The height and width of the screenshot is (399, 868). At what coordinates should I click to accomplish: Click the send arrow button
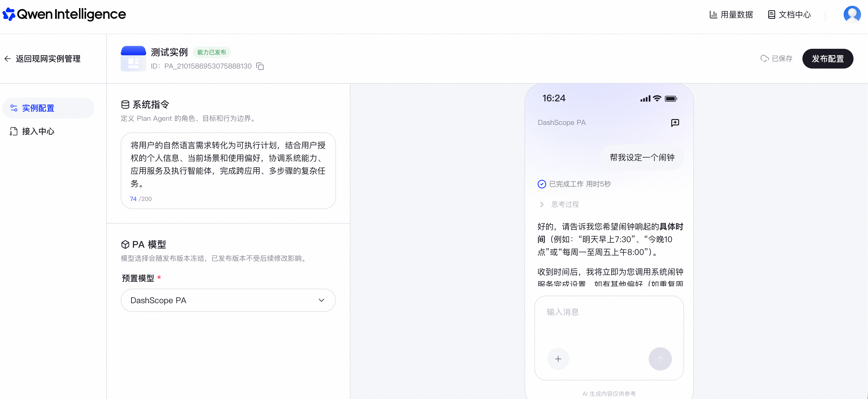(x=660, y=359)
